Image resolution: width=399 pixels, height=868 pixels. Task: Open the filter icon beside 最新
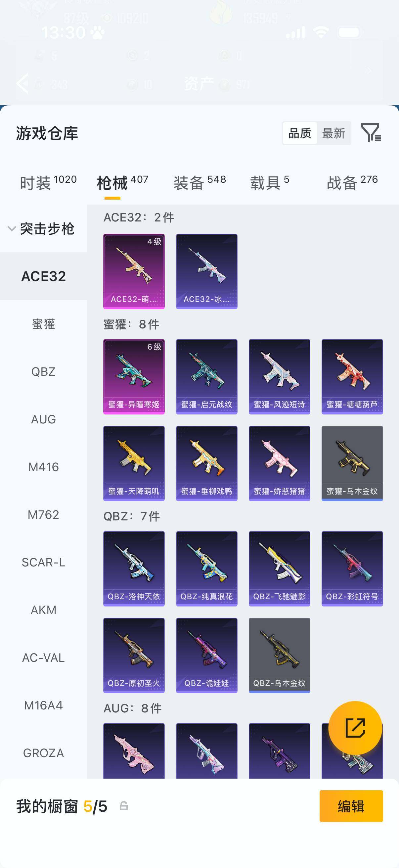[371, 132]
